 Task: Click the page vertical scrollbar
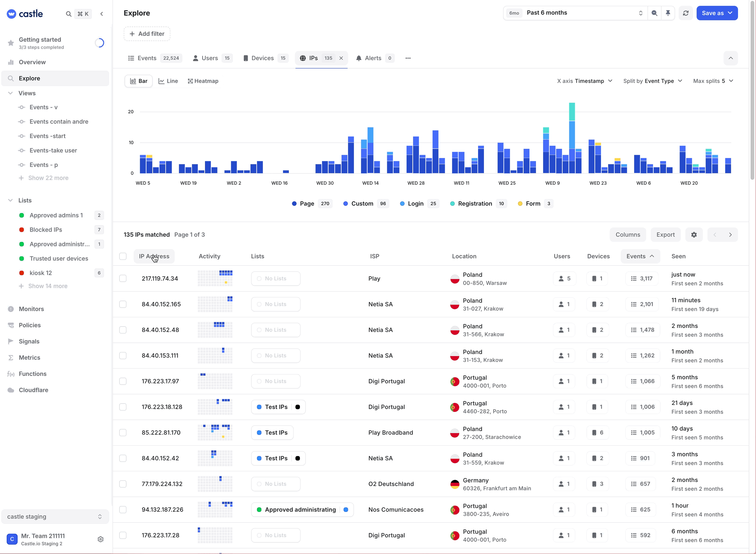752,91
